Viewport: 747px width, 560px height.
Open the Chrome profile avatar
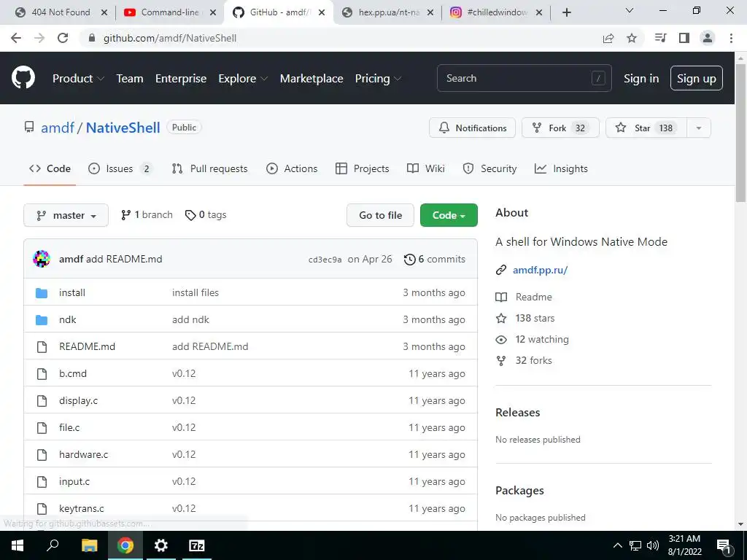708,38
